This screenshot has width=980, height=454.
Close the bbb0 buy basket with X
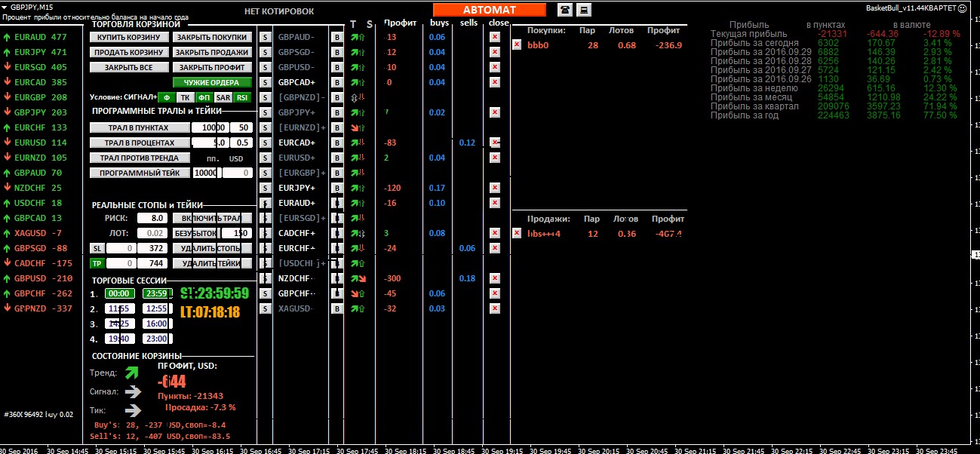517,44
